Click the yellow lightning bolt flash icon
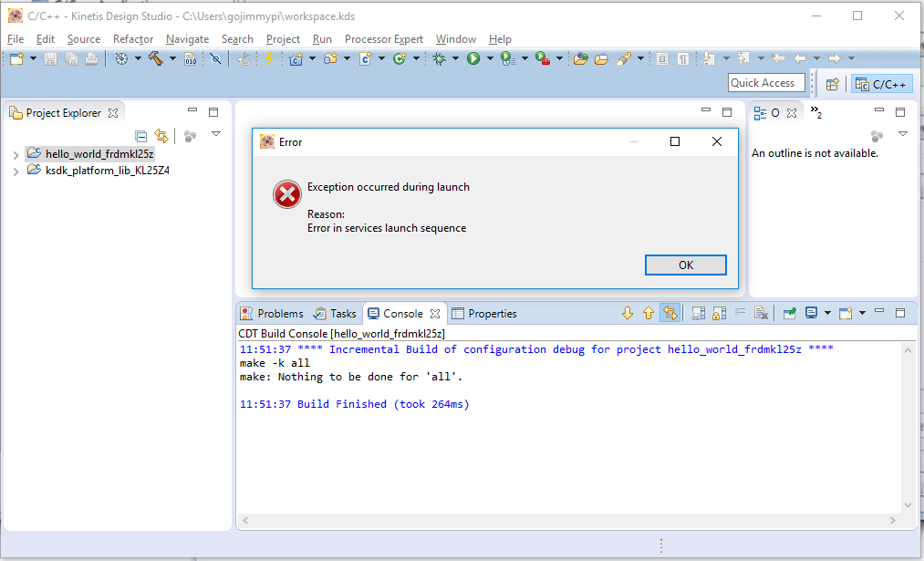This screenshot has width=924, height=561. pyautogui.click(x=269, y=58)
